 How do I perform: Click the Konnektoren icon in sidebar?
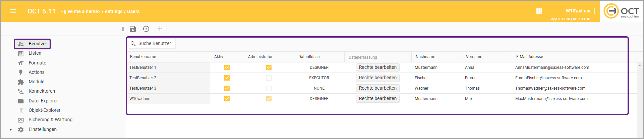coord(21,91)
